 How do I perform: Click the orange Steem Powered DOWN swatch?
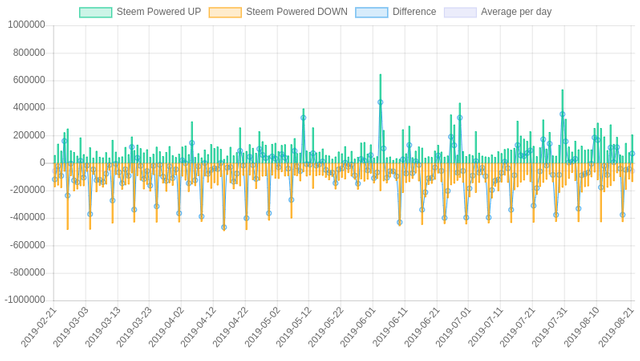225,12
